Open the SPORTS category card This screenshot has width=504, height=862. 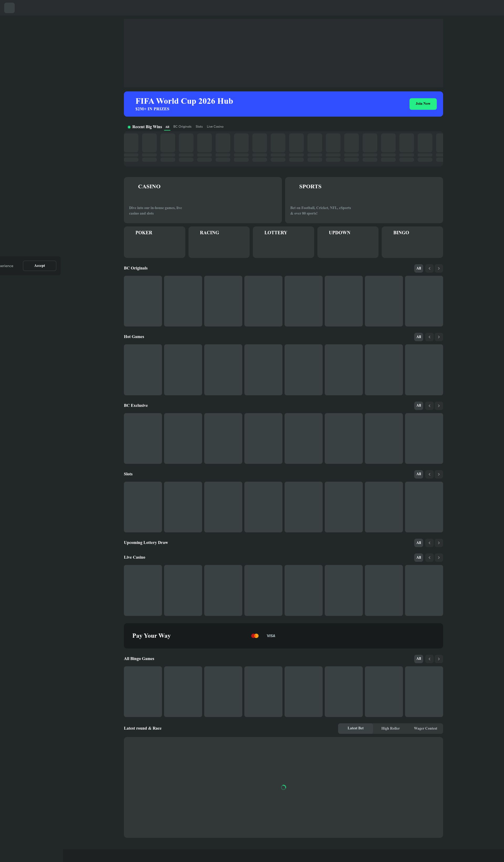(364, 200)
